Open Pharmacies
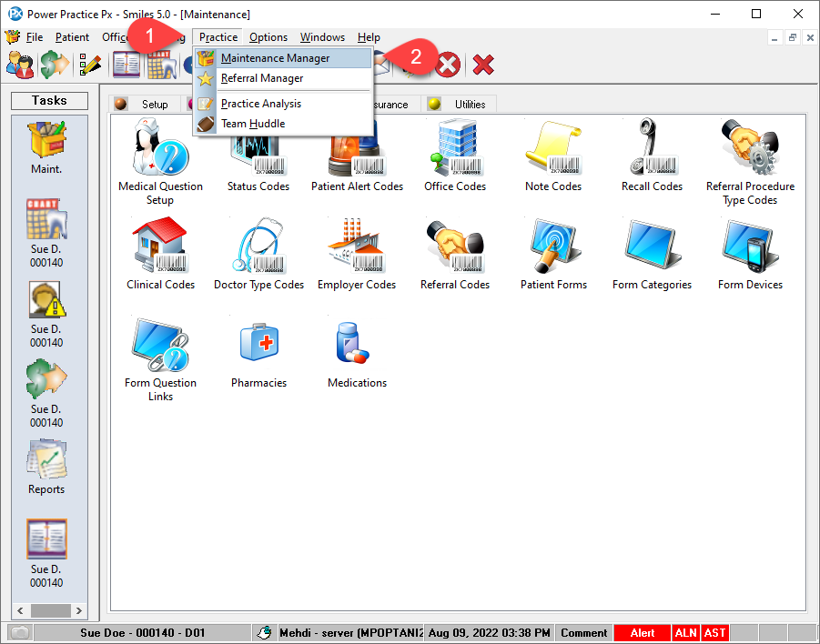The width and height of the screenshot is (820, 644). 258,355
